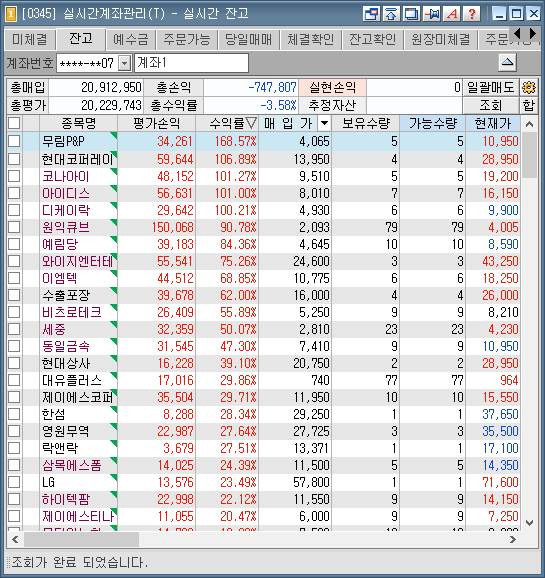Click the vertical scrollbar down arrow
This screenshot has height=578, width=545.
530,523
